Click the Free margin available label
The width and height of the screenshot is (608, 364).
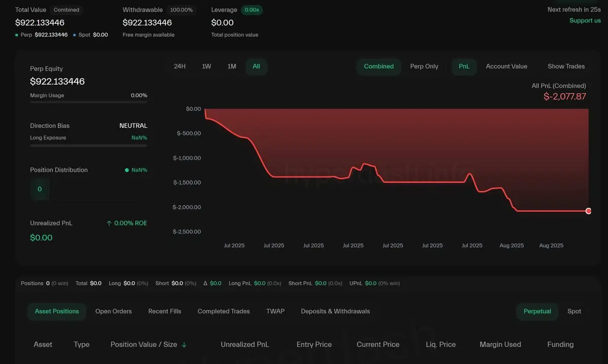[149, 35]
